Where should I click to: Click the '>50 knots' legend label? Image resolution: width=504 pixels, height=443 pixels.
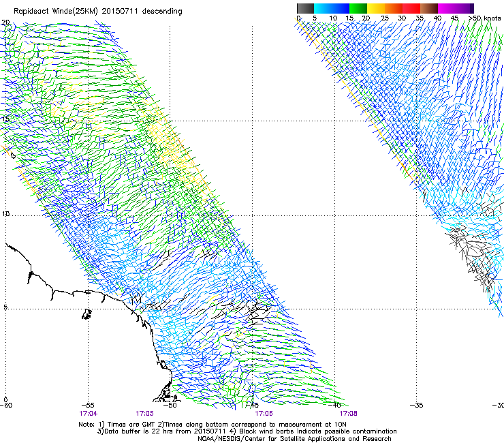tap(484, 18)
